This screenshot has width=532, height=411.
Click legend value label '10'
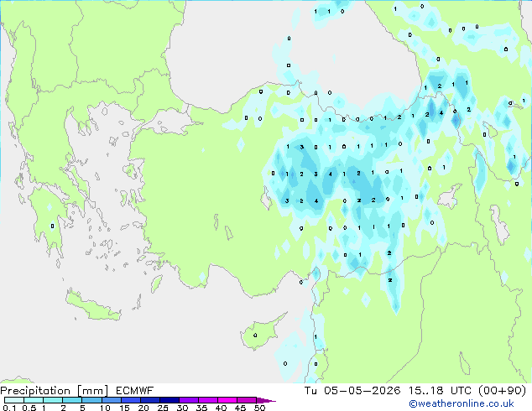tap(105, 408)
